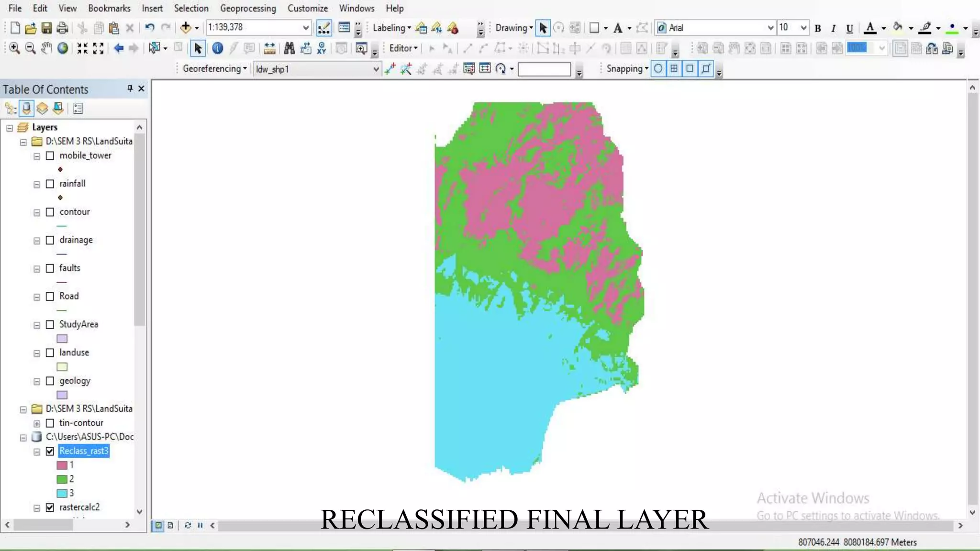The width and height of the screenshot is (980, 551).
Task: Switch to layout view button
Action: click(x=170, y=525)
